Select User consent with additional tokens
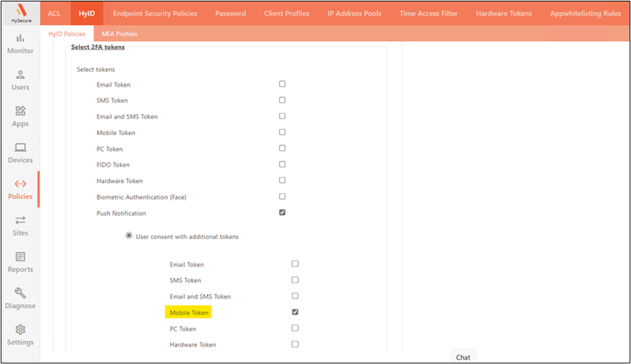Screen dimensions: 631x364 (x=129, y=235)
